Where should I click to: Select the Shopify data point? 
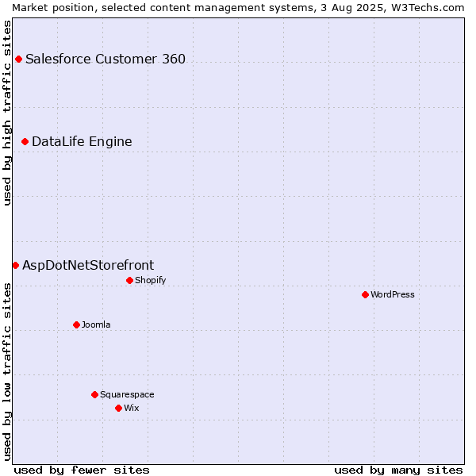(x=129, y=281)
